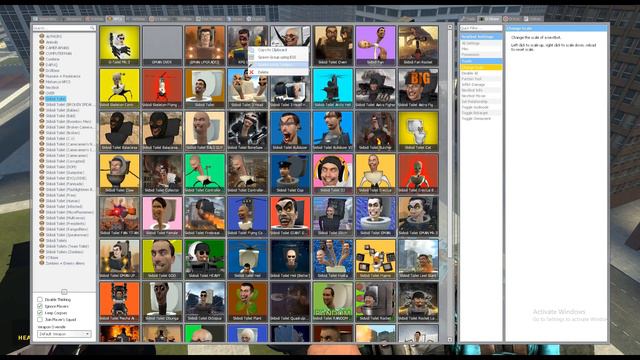Collapse the blue category header above Change Scale
Viewport: 640px width, 360px height.
(481, 61)
